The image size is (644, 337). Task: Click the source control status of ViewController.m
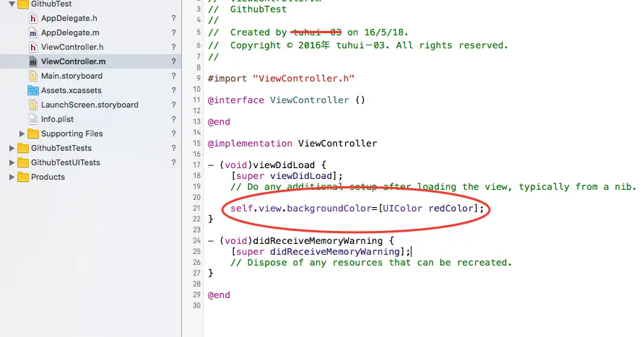point(173,61)
